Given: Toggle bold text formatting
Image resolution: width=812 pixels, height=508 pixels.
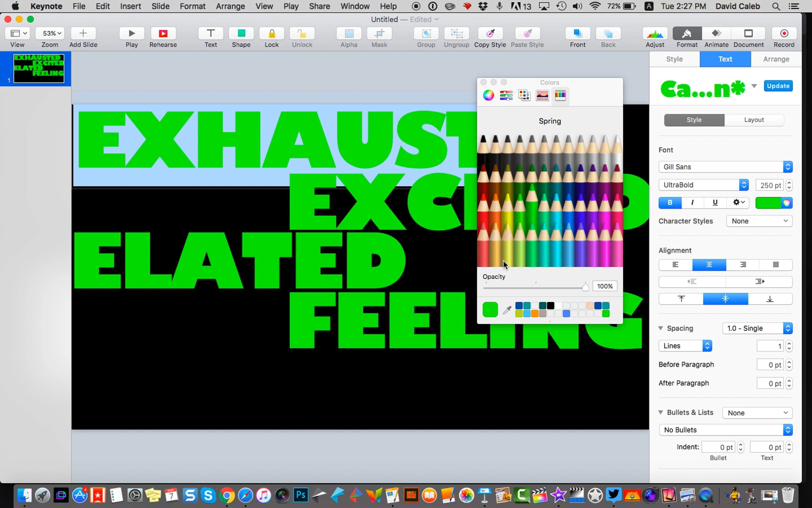Looking at the screenshot, I should click(x=670, y=203).
